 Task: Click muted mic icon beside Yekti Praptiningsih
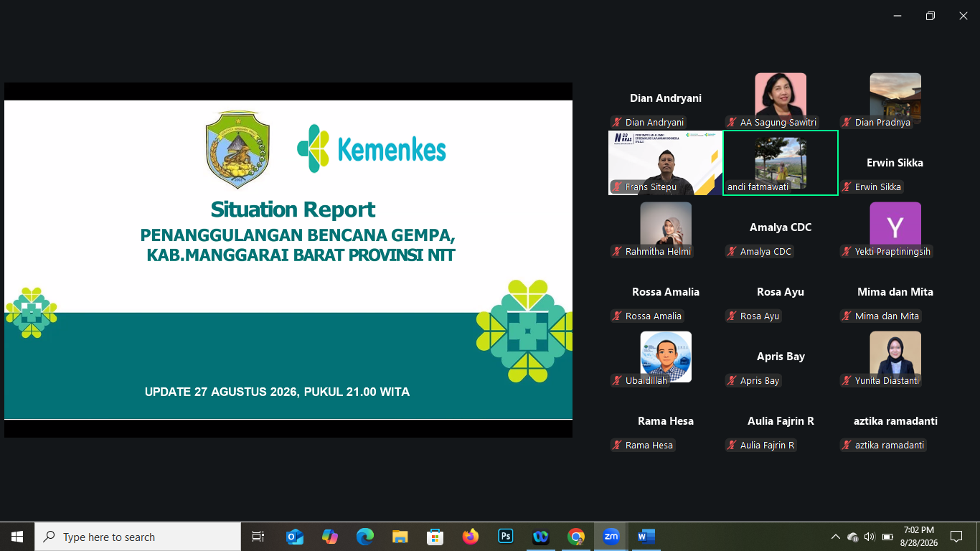pos(847,252)
